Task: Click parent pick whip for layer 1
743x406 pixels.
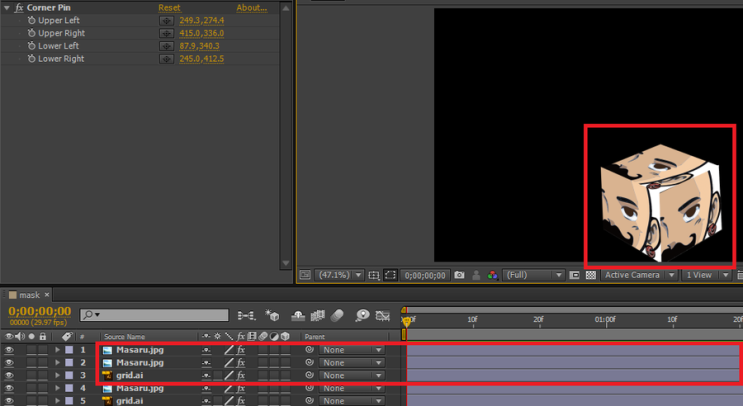Action: tap(309, 350)
